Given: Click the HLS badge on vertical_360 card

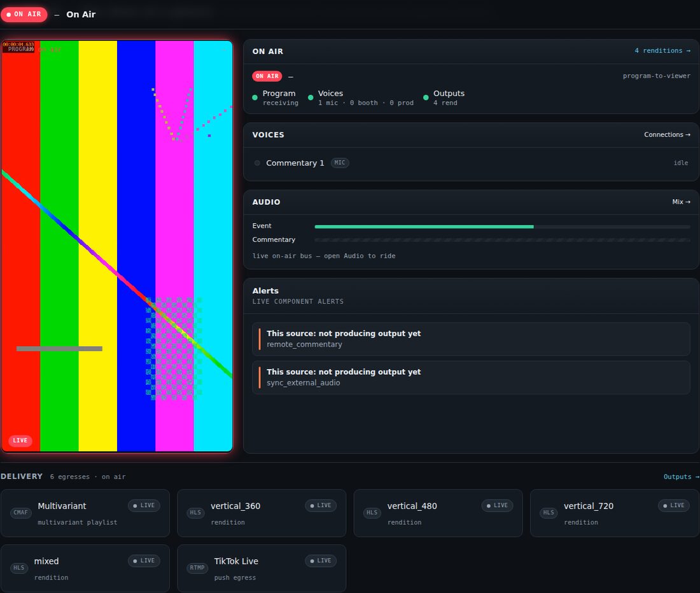Looking at the screenshot, I should coord(195,512).
